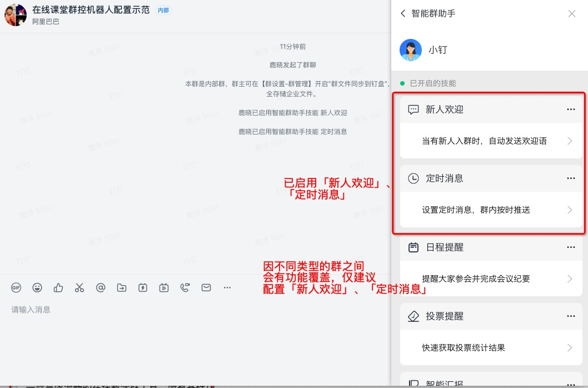Click the group title 在线课堂群控机器人配置示范
Screen dimensions: 588x388
pos(91,10)
